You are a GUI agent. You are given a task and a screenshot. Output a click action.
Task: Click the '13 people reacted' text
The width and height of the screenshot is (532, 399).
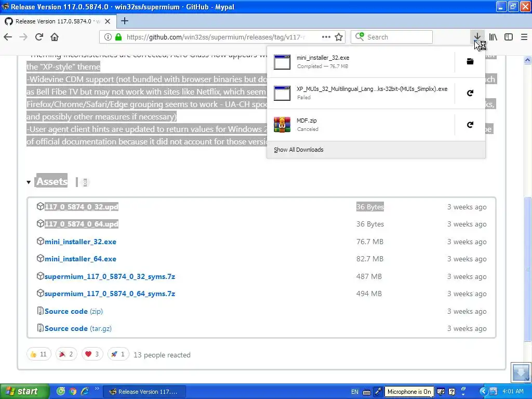point(162,355)
